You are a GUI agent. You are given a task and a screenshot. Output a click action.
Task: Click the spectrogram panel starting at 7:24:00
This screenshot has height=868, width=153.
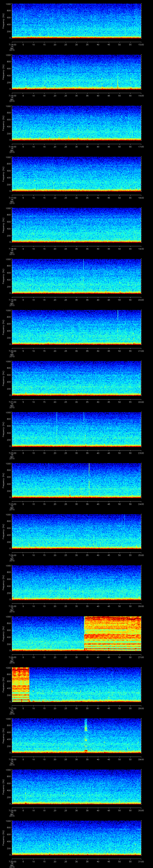[77, 531]
